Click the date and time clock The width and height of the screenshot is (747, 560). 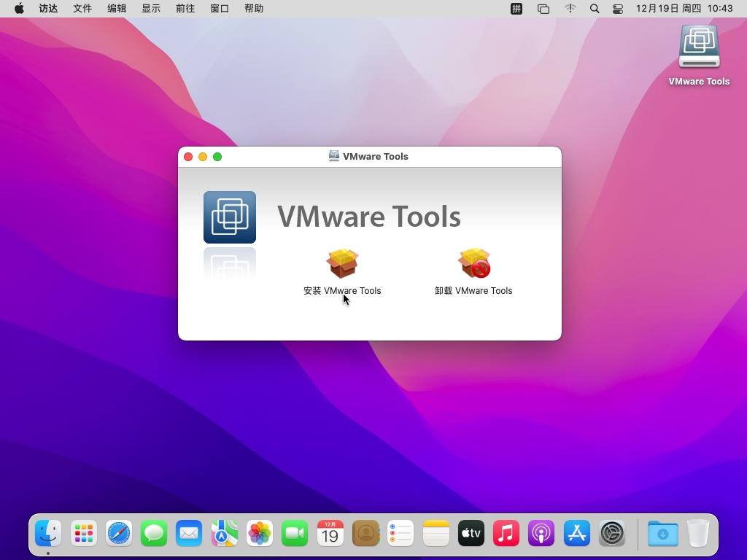click(684, 9)
